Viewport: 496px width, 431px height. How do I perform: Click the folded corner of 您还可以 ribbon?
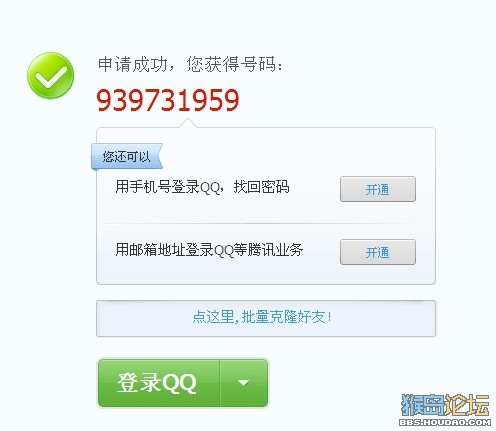(x=94, y=170)
